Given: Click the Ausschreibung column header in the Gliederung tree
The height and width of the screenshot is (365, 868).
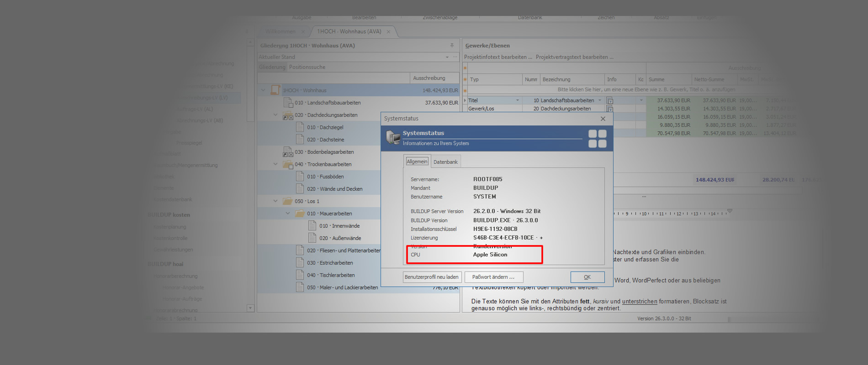Looking at the screenshot, I should coord(434,78).
